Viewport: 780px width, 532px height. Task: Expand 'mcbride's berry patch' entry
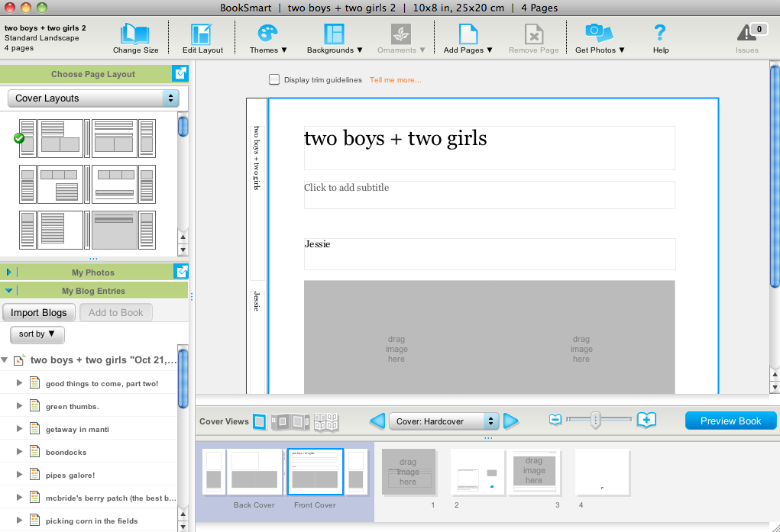point(19,497)
